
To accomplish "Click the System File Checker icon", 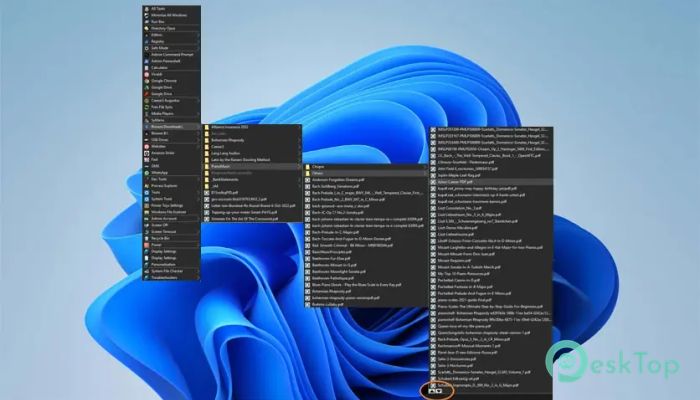I will pos(146,271).
